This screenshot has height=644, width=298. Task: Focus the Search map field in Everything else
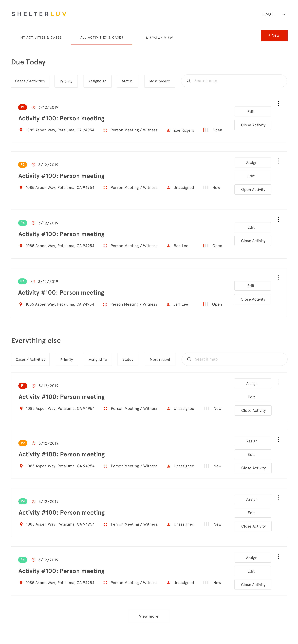coord(234,359)
